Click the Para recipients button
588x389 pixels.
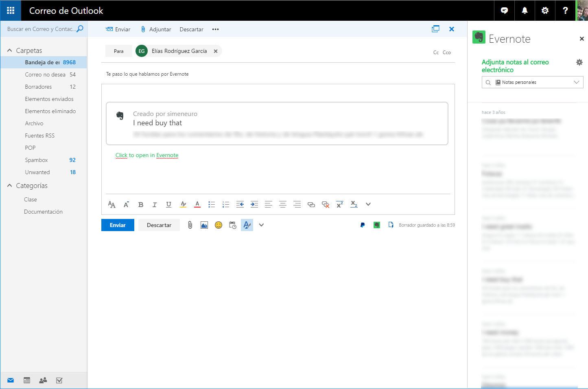click(x=119, y=51)
